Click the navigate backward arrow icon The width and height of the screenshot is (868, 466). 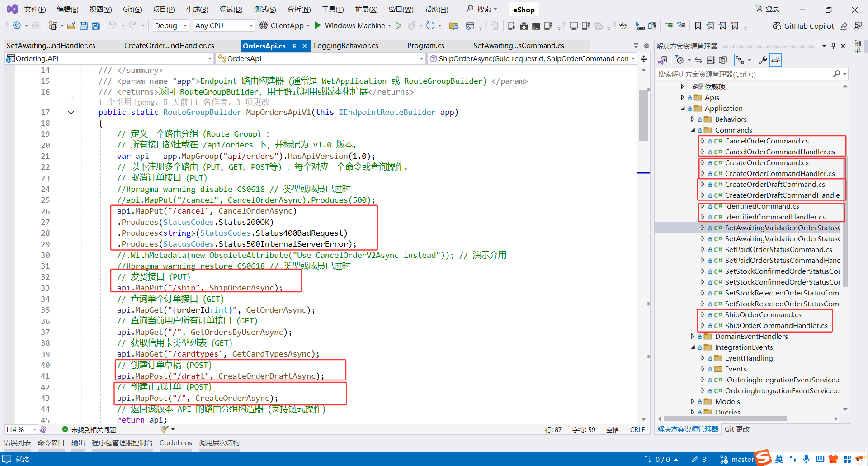tap(17, 25)
